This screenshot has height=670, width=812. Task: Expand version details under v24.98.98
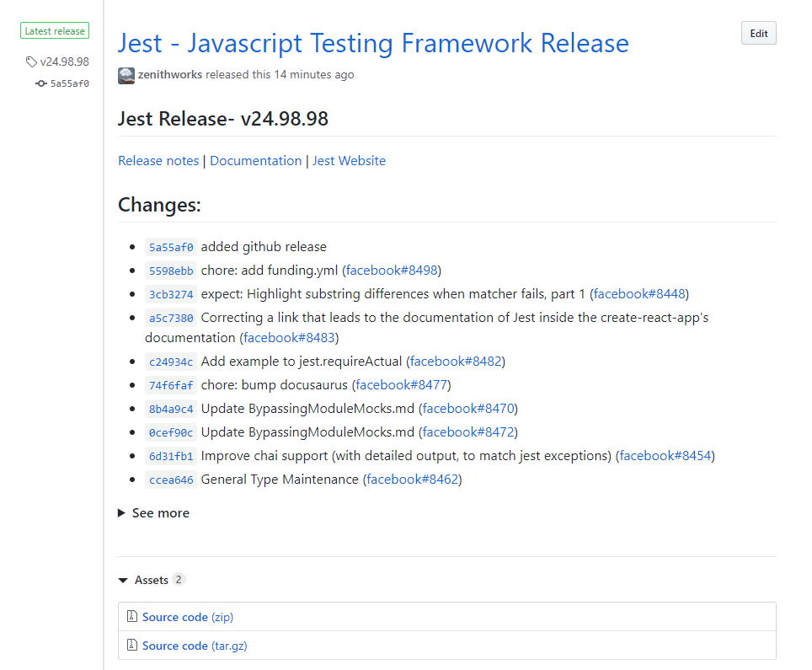tap(65, 62)
